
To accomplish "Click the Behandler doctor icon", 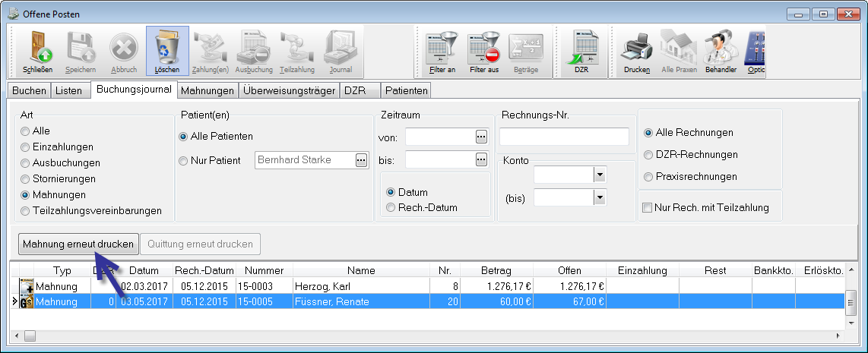I will pyautogui.click(x=721, y=48).
